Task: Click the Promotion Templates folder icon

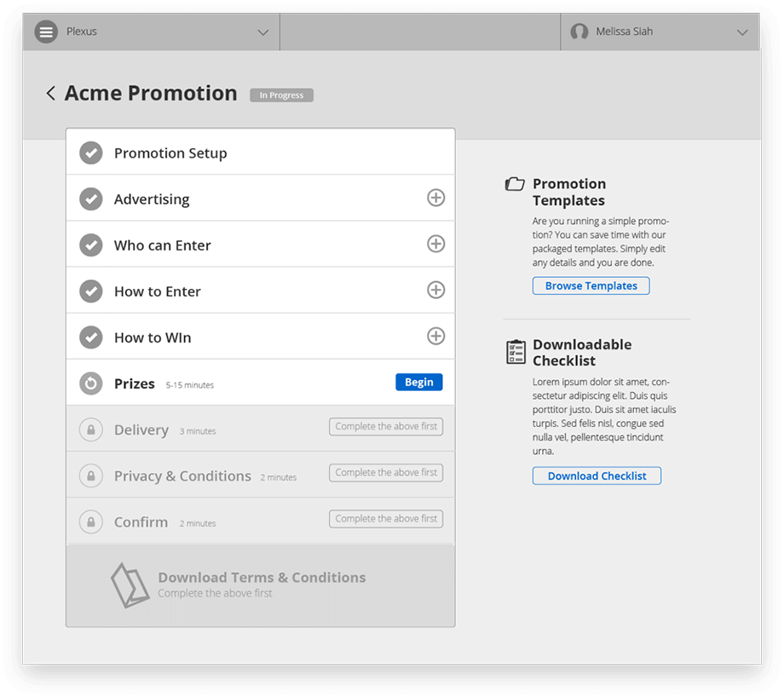Action: [515, 184]
